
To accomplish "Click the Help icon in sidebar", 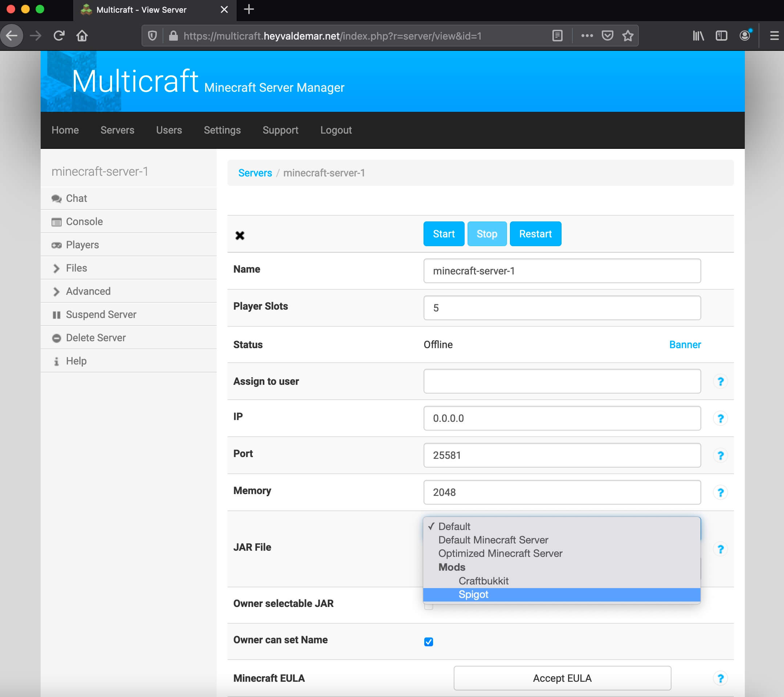I will click(57, 360).
